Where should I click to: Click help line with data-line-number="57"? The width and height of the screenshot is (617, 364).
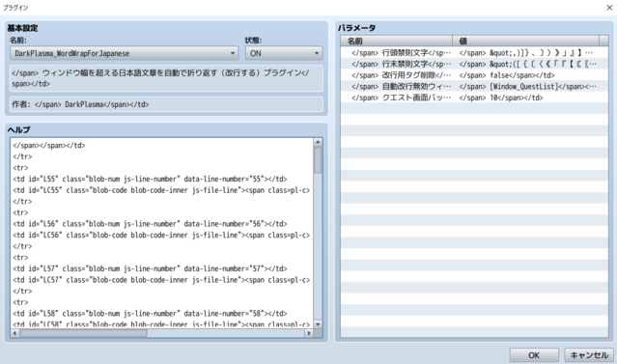tap(150, 268)
